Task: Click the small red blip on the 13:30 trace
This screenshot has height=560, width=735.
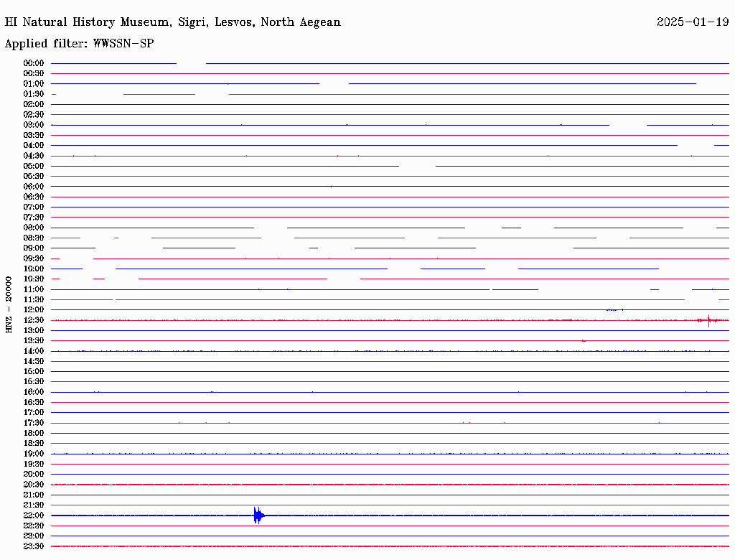Action: (584, 341)
